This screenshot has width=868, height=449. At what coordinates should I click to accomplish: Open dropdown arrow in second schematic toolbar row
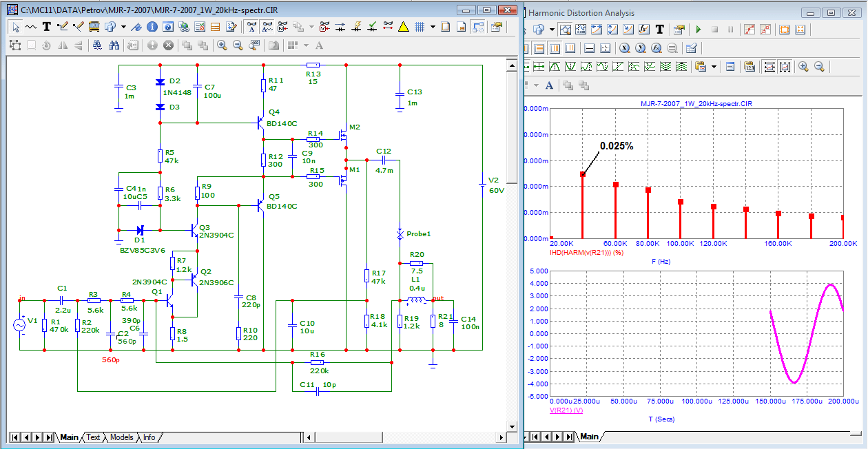point(306,45)
